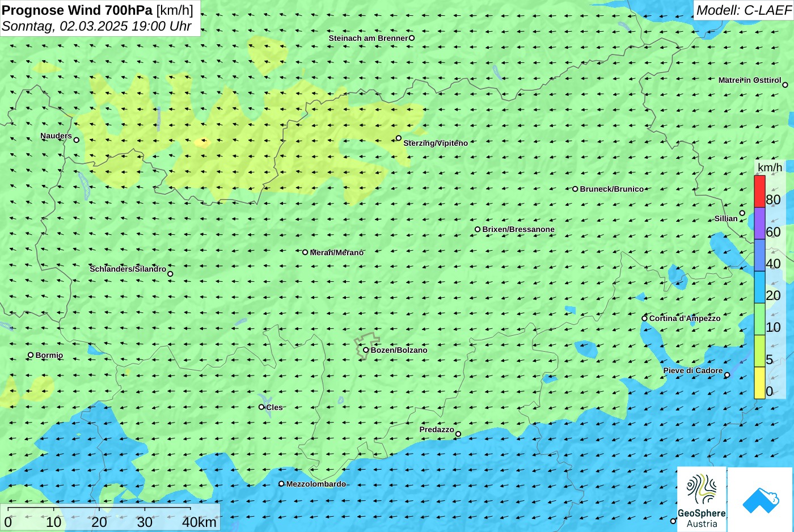This screenshot has height=532, width=794.
Task: Select the Bozen/Bolzano city marker
Action: pos(366,350)
